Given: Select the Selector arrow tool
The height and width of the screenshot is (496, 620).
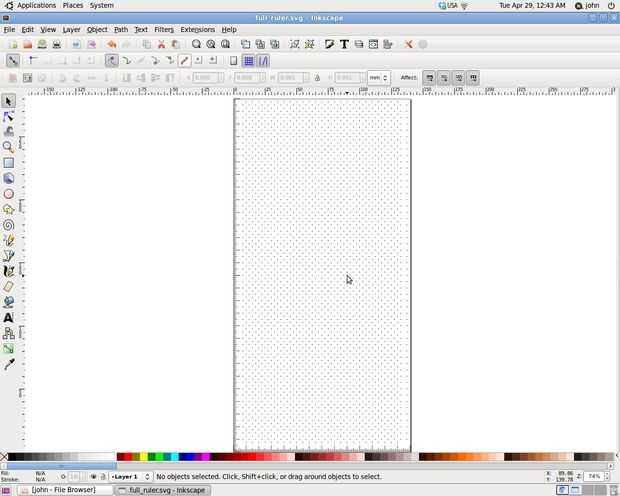Looking at the screenshot, I should pyautogui.click(x=9, y=101).
